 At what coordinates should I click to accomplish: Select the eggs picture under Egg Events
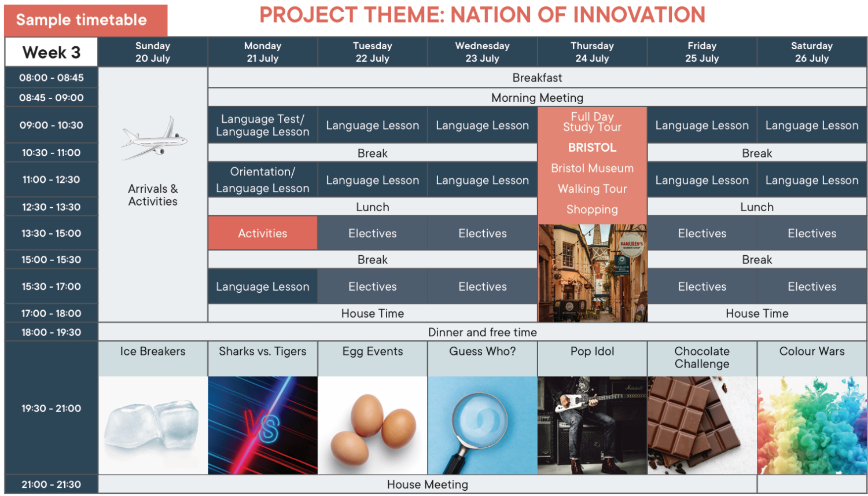coord(373,425)
